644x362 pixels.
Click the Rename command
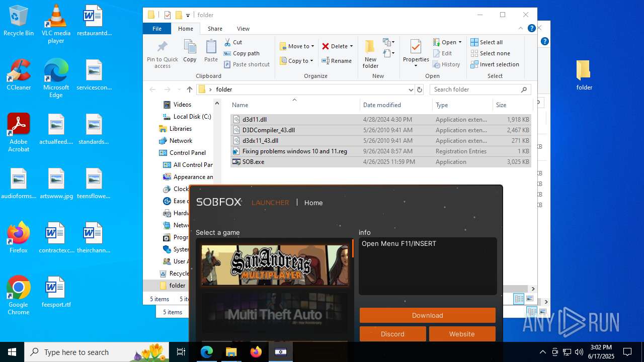tap(337, 61)
